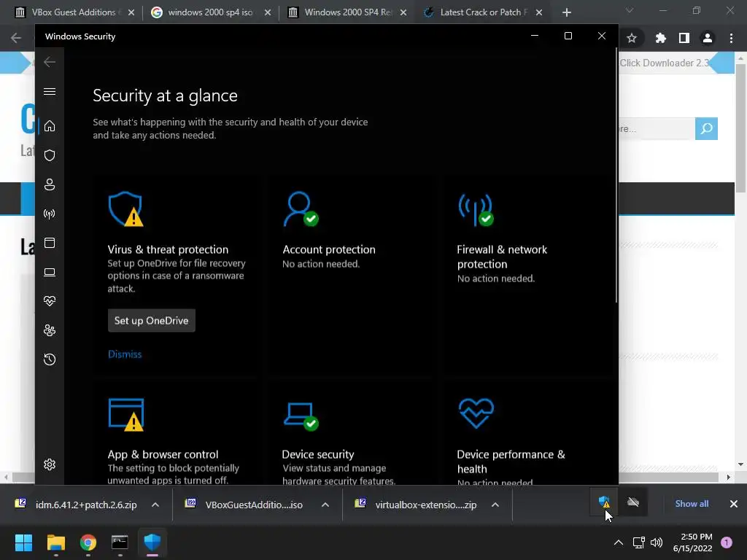
Task: Open volume control speaker icon
Action: [657, 542]
